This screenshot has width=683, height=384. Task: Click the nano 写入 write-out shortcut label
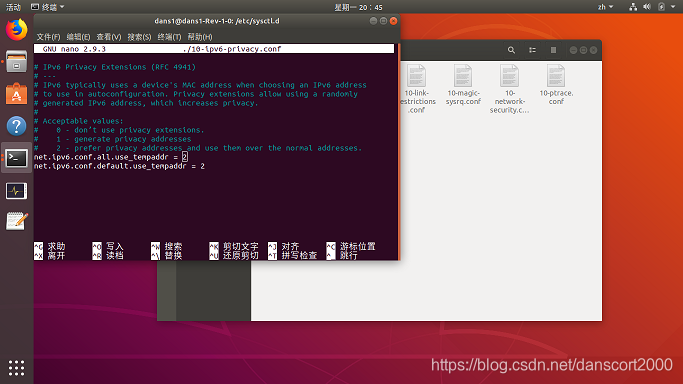(x=115, y=246)
